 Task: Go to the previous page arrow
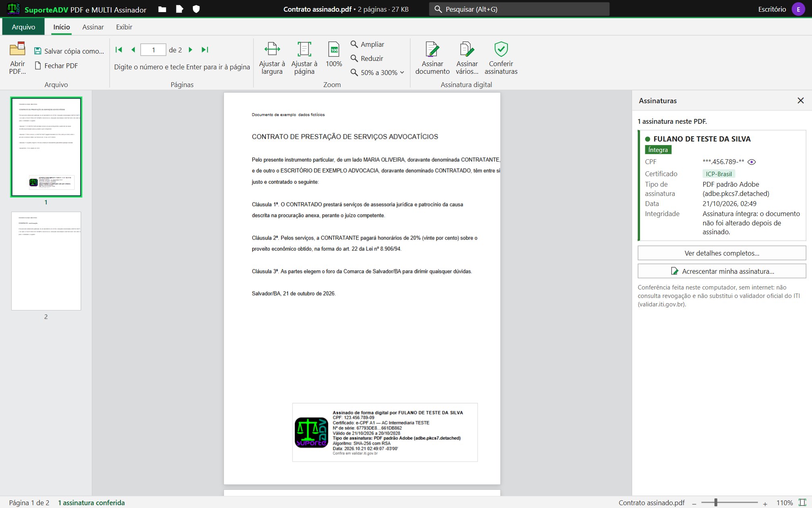tap(133, 50)
